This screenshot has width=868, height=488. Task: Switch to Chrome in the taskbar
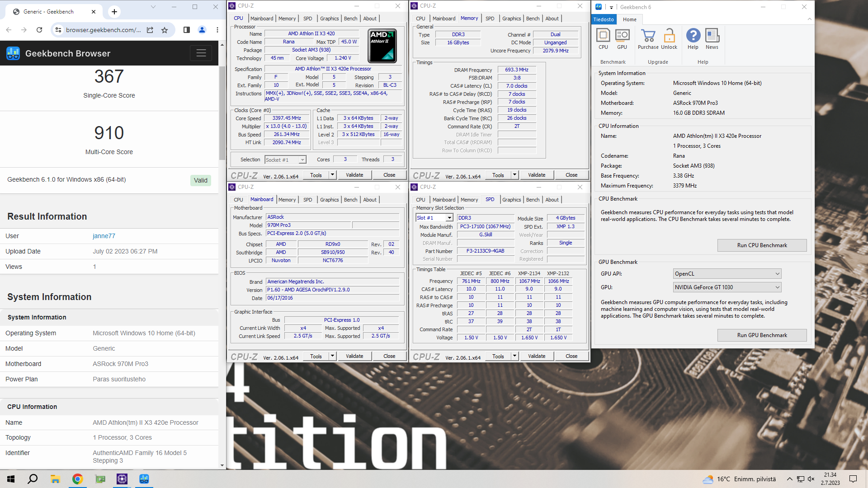[x=77, y=479]
